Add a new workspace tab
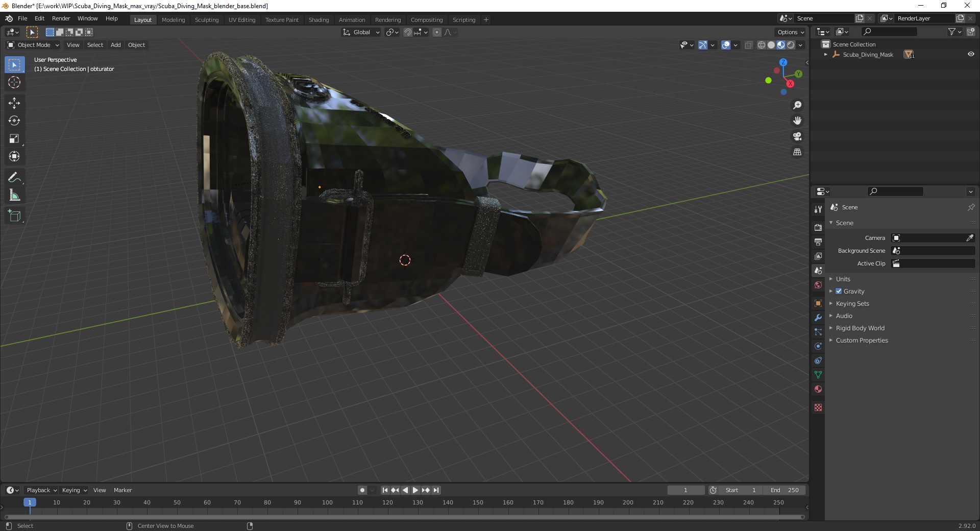The height and width of the screenshot is (531, 980). 486,20
